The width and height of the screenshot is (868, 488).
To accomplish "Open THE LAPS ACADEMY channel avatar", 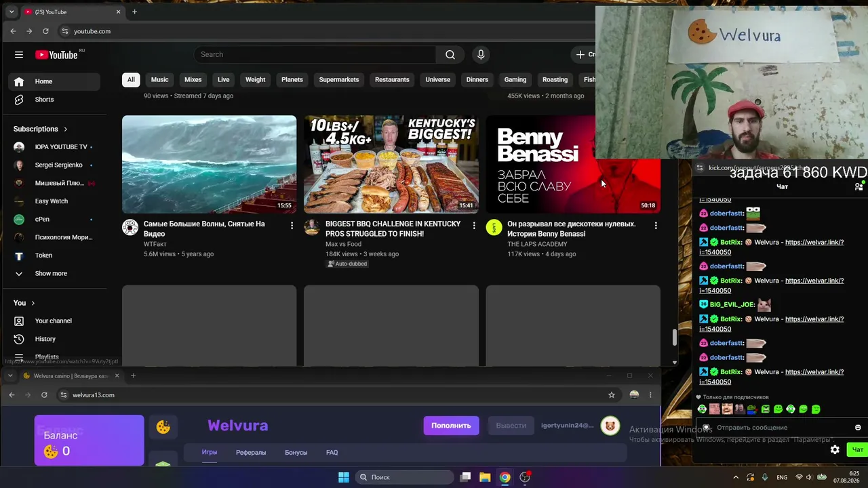I will (494, 228).
